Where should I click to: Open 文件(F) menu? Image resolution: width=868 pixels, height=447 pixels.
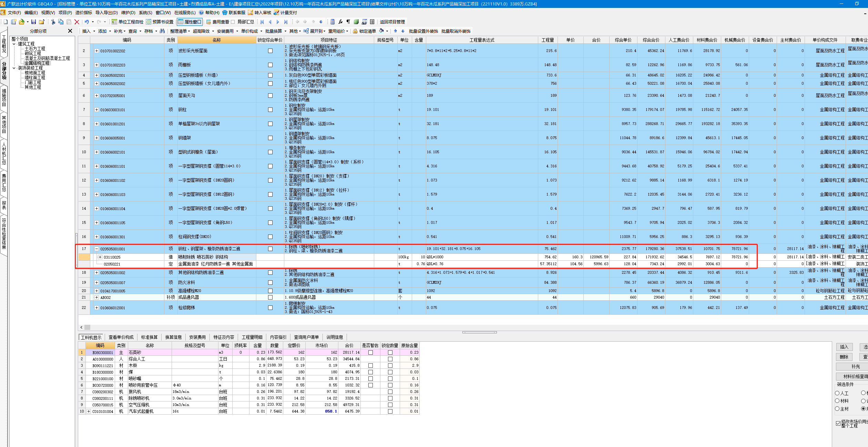pyautogui.click(x=14, y=12)
